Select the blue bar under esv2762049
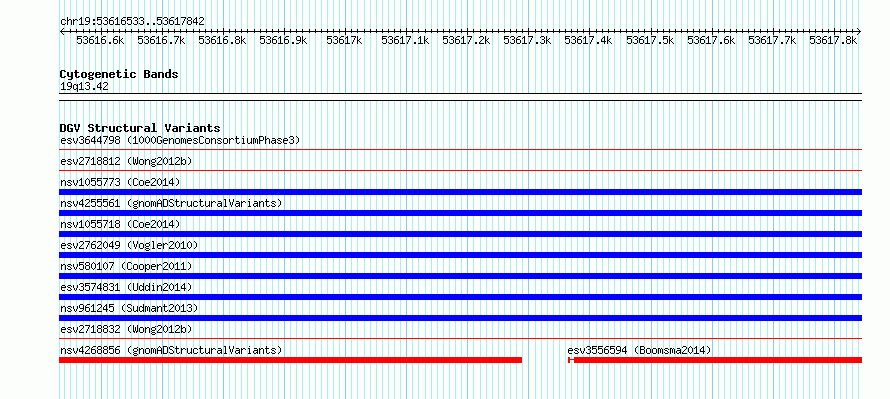 pyautogui.click(x=460, y=255)
